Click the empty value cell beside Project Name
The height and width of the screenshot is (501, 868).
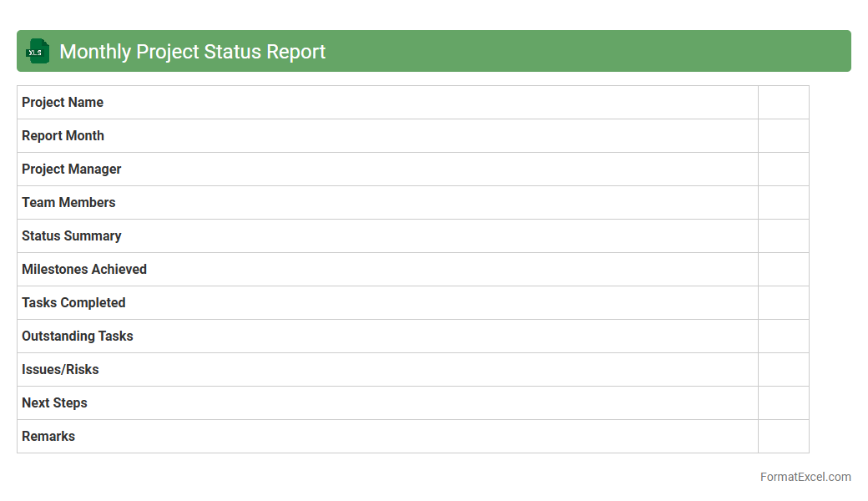click(783, 103)
